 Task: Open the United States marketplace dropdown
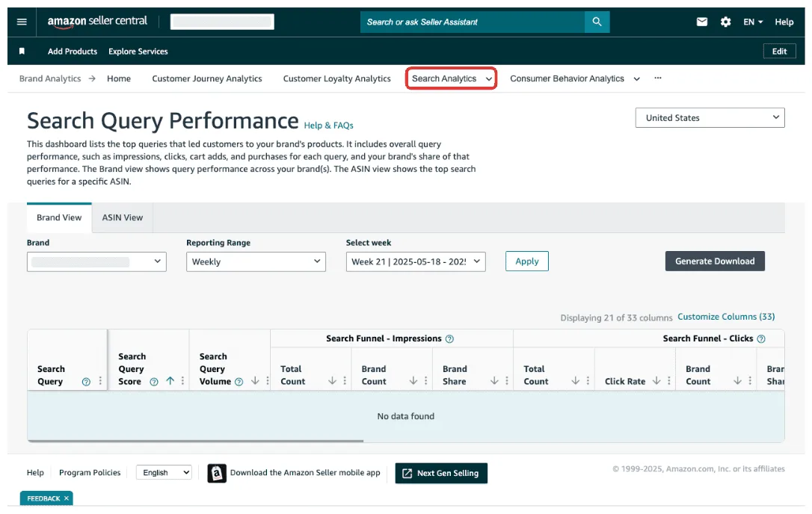[710, 117]
